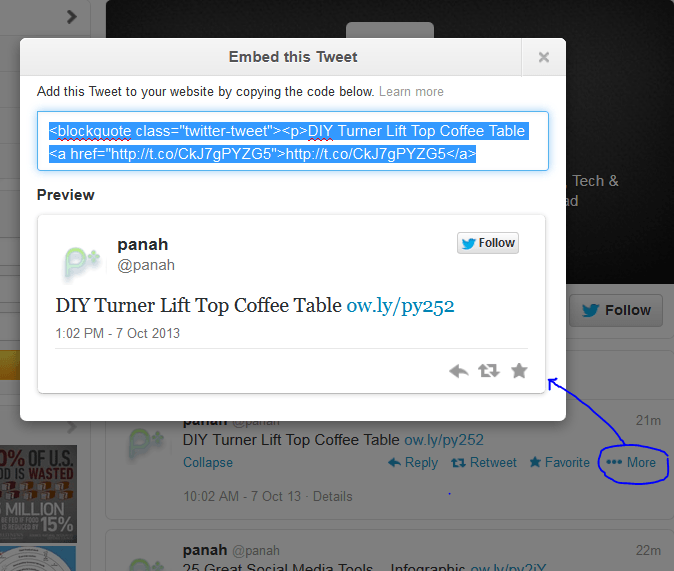
Task: Close the Embed this Tweet dialog
Action: pyautogui.click(x=544, y=57)
